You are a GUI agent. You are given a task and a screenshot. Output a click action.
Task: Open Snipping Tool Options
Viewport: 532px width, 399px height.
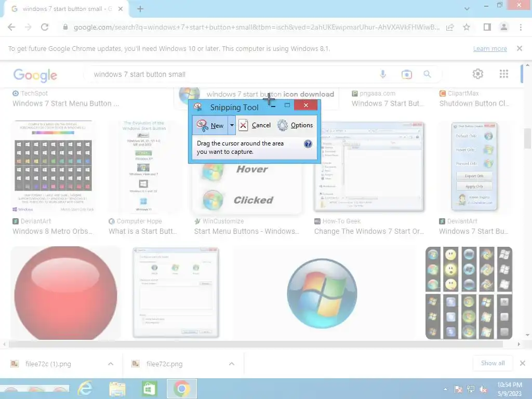(x=295, y=125)
